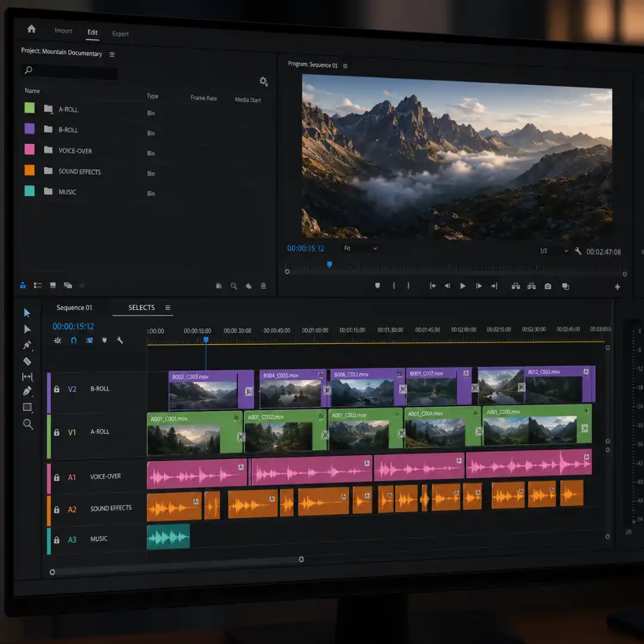Sort by the Frame Rate column header

pyautogui.click(x=204, y=98)
